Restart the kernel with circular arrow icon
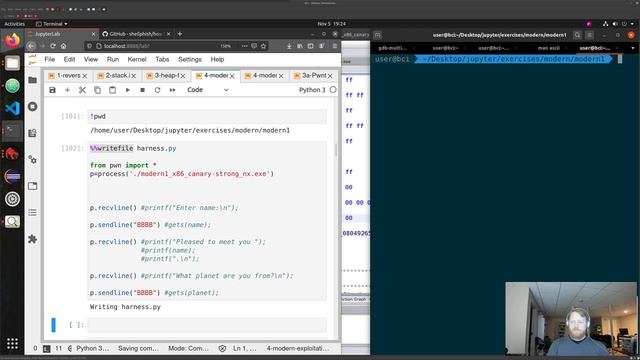 tap(157, 90)
